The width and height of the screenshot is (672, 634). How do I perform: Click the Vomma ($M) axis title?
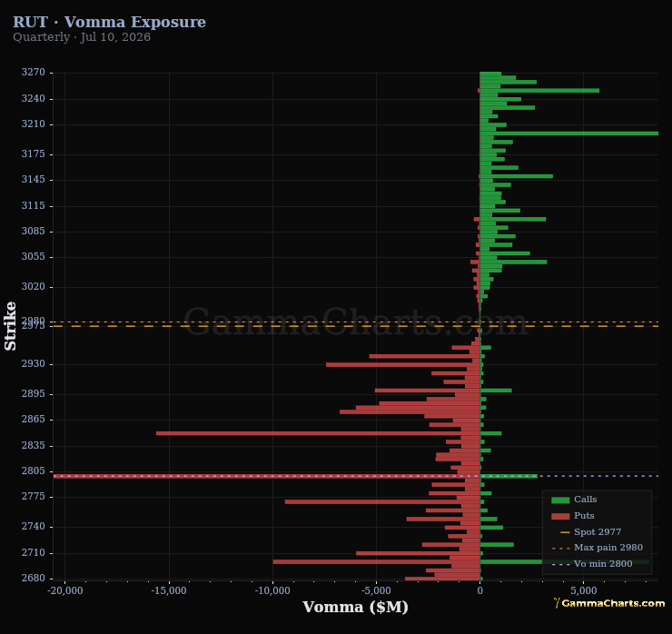pos(355,607)
